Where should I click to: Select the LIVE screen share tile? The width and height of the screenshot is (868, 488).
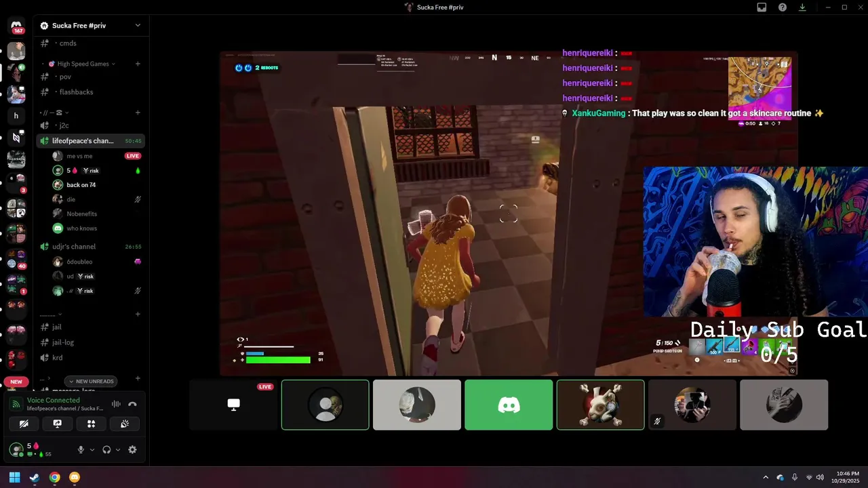[233, 405]
